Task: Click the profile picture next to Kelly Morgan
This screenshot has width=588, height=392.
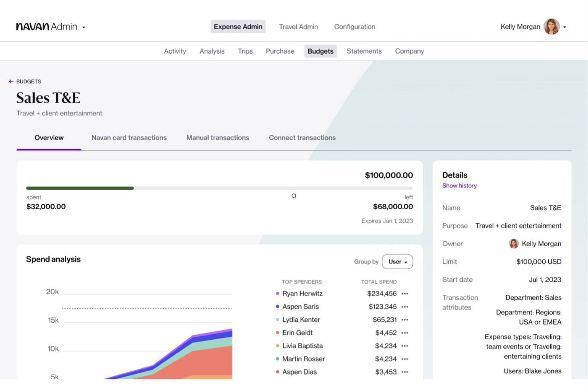Action: [x=552, y=27]
